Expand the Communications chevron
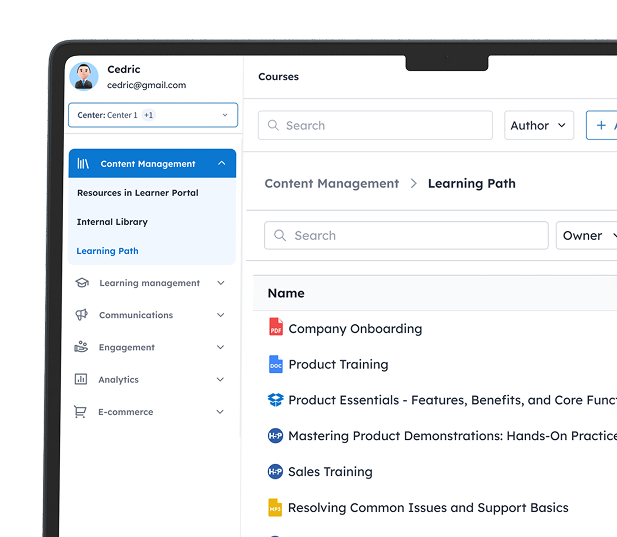The width and height of the screenshot is (617, 537). click(221, 315)
